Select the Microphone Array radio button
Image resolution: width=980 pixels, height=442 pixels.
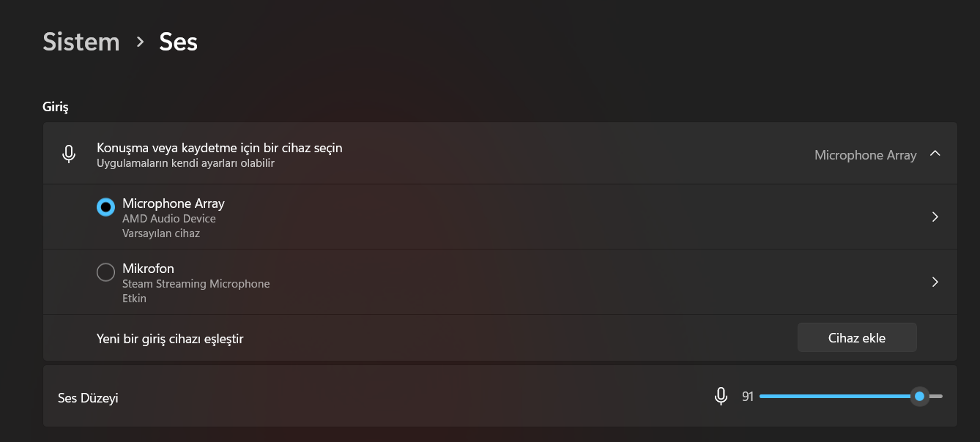[105, 207]
